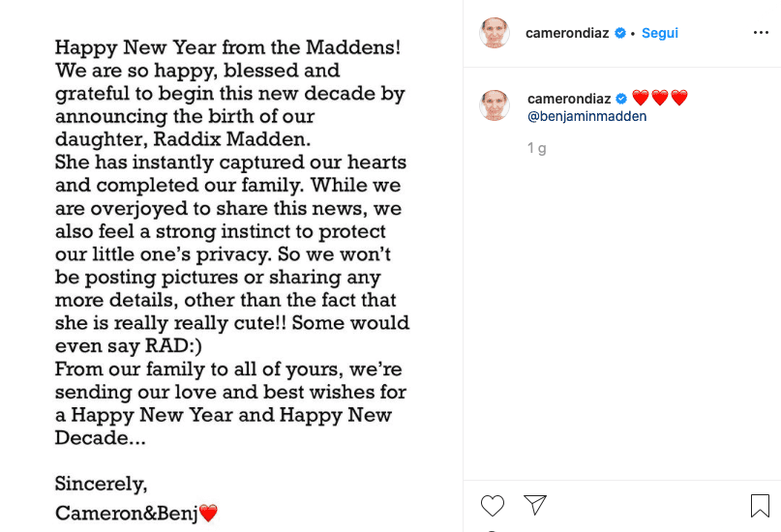Click the last red heart emoji in the caption
This screenshot has width=781, height=532.
(x=679, y=99)
